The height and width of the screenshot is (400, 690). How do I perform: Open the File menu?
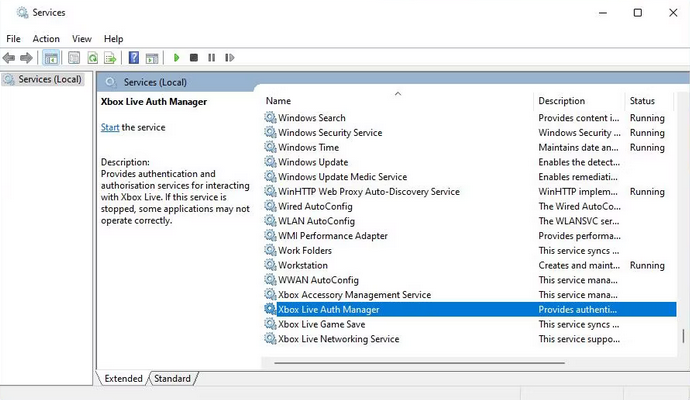pyautogui.click(x=13, y=39)
